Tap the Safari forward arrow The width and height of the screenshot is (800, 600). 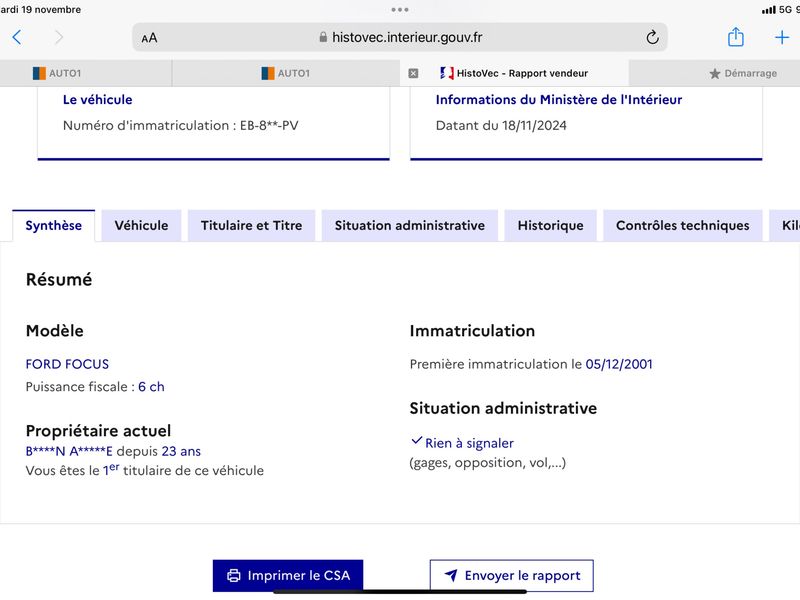coord(59,37)
